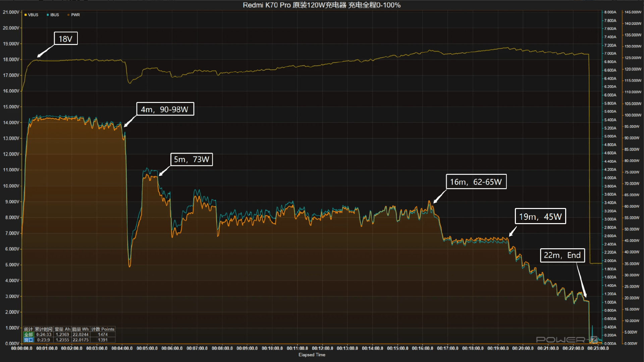The height and width of the screenshot is (362, 644).
Task: Click the 容量 Ah column header
Action: [x=62, y=329]
